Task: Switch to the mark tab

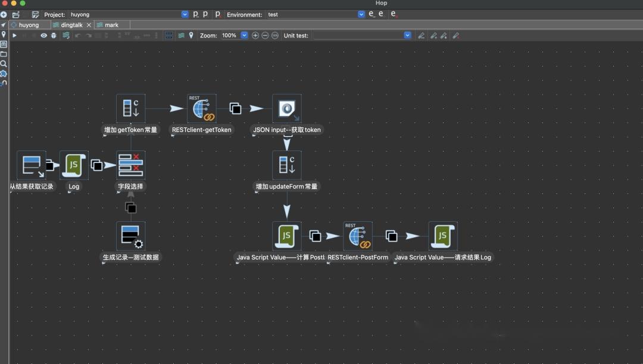Action: pyautogui.click(x=111, y=25)
